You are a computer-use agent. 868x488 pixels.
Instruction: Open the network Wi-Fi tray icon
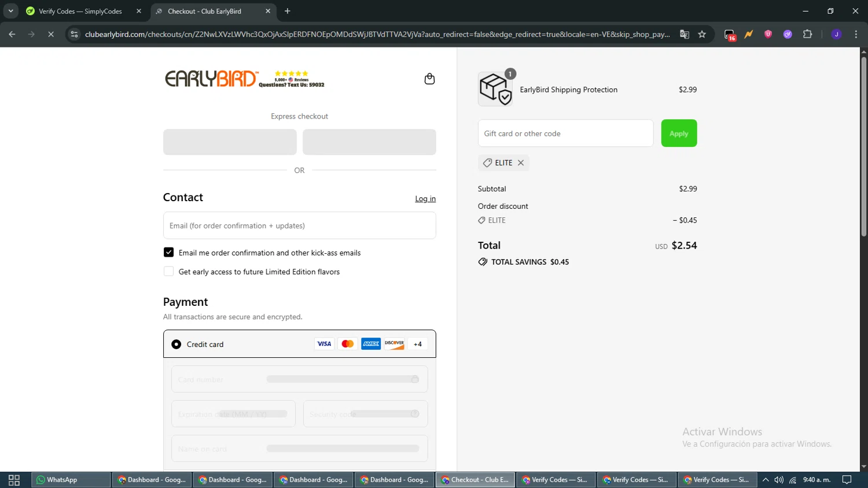coord(793,480)
